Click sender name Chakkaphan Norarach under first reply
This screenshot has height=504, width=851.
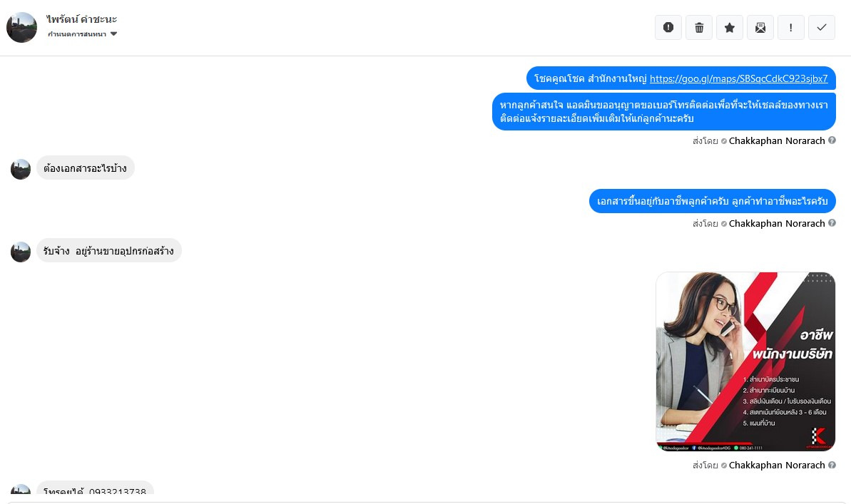(x=777, y=140)
